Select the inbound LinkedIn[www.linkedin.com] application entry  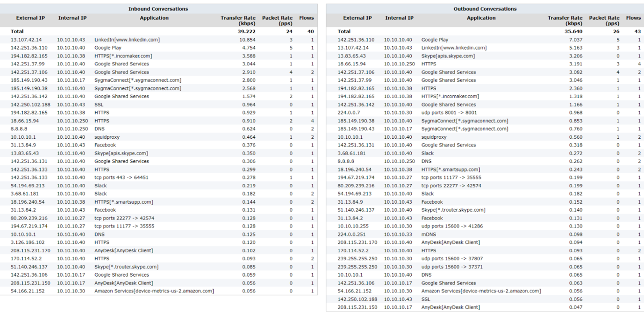(x=127, y=40)
